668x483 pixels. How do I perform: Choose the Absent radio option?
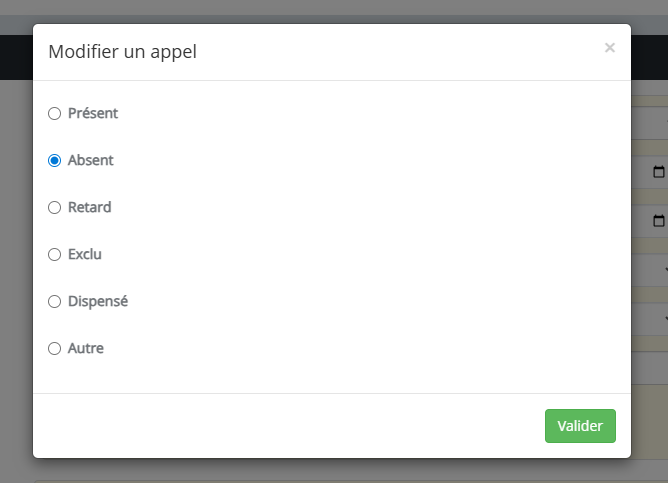point(55,161)
